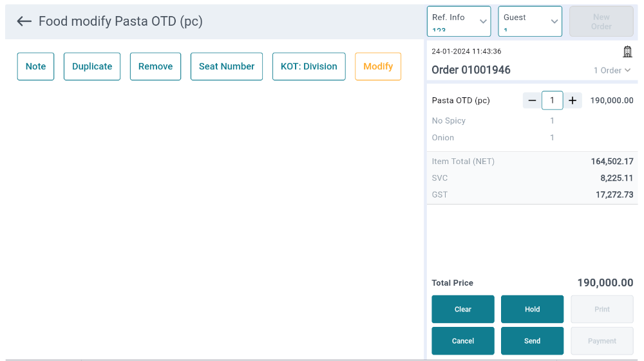Add a Note to the item
The height and width of the screenshot is (361, 644).
point(35,66)
